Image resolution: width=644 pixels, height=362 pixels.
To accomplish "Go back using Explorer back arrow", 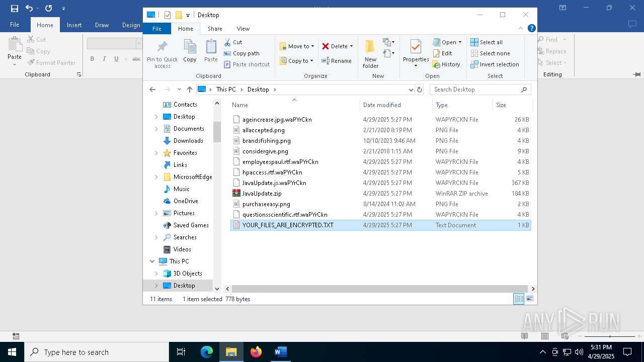I will [x=152, y=89].
